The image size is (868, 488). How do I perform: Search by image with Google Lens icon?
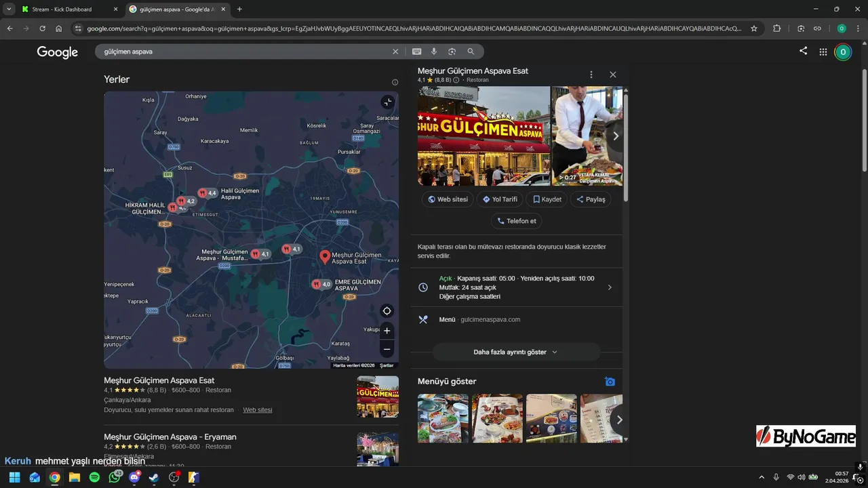tap(452, 52)
